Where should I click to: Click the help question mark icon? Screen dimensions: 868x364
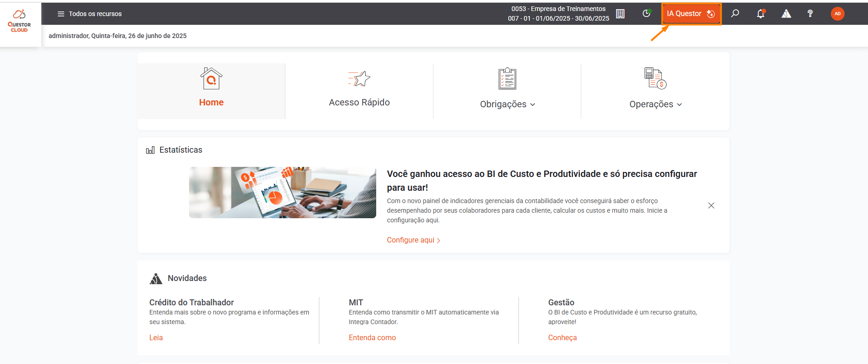point(810,14)
